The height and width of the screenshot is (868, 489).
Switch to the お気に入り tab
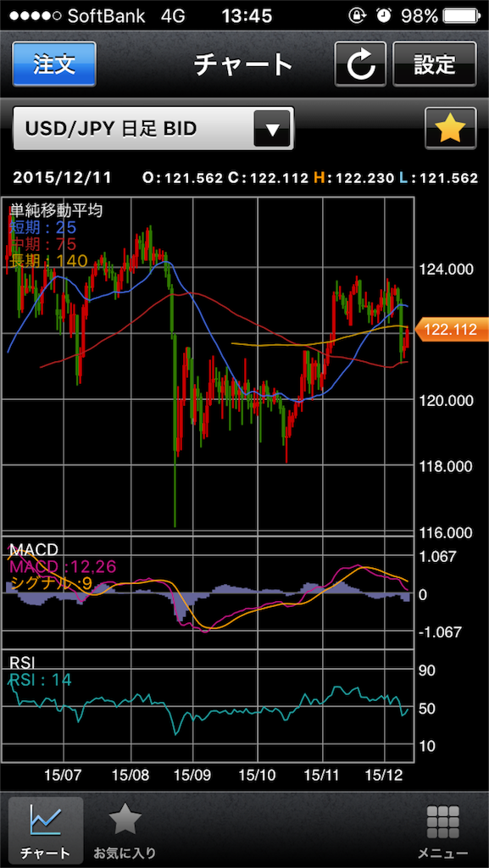pyautogui.click(x=125, y=829)
